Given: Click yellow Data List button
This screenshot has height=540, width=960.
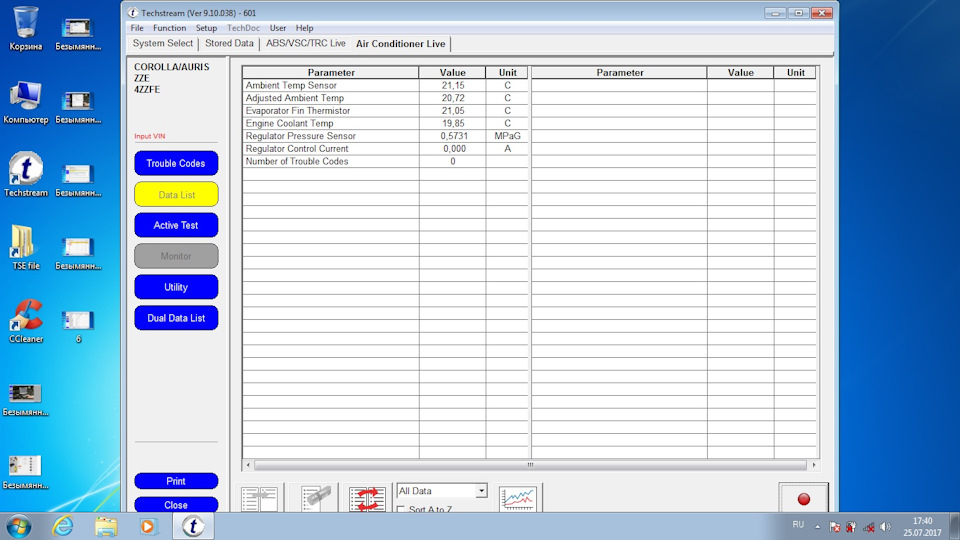Looking at the screenshot, I should [x=176, y=195].
